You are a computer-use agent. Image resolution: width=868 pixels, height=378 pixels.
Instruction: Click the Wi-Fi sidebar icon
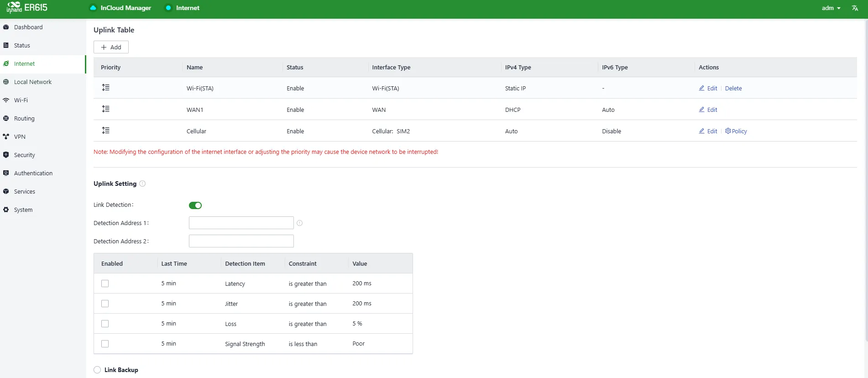[x=6, y=100]
